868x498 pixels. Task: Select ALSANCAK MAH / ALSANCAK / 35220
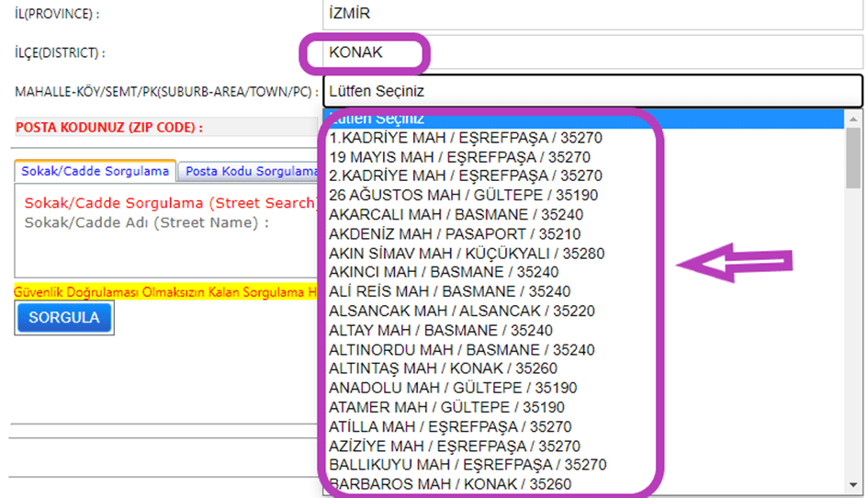coord(461,311)
